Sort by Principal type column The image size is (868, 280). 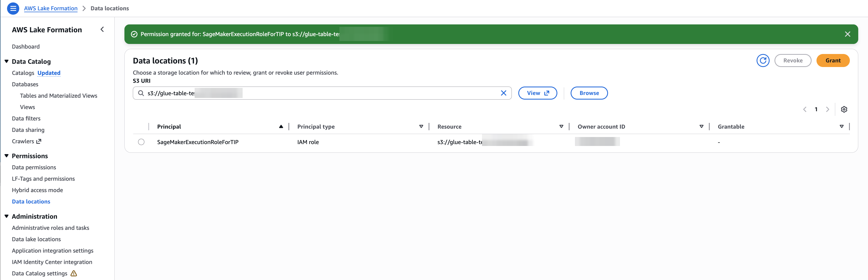click(421, 126)
